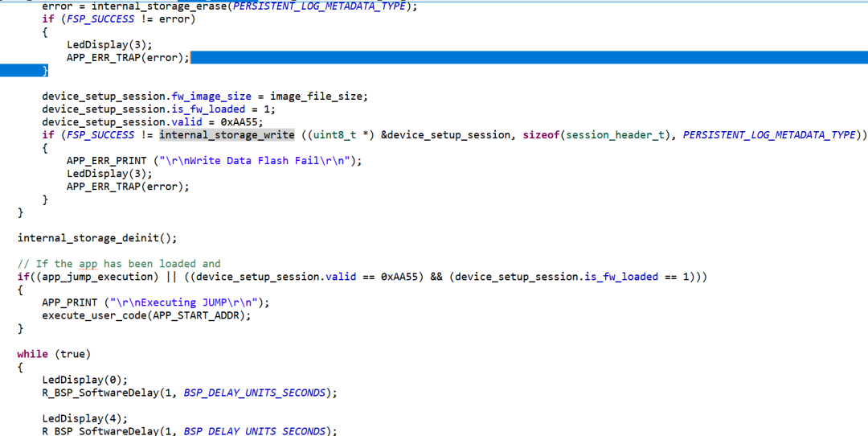Select the sizeof keyword

coord(541,134)
